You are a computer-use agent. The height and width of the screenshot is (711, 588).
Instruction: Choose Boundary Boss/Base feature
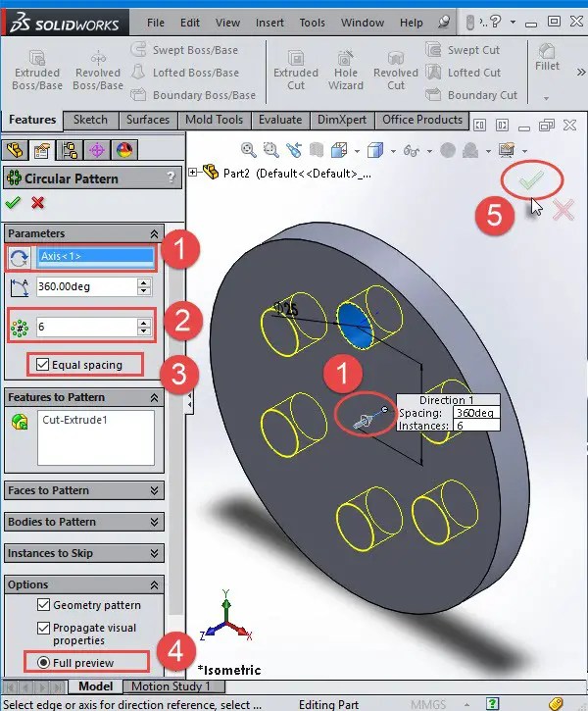coord(193,95)
